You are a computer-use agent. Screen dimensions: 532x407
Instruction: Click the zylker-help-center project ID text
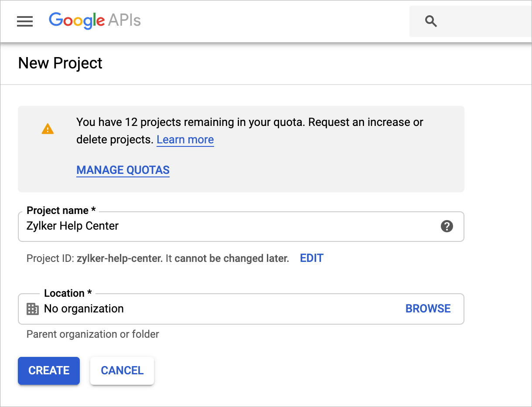tap(119, 258)
